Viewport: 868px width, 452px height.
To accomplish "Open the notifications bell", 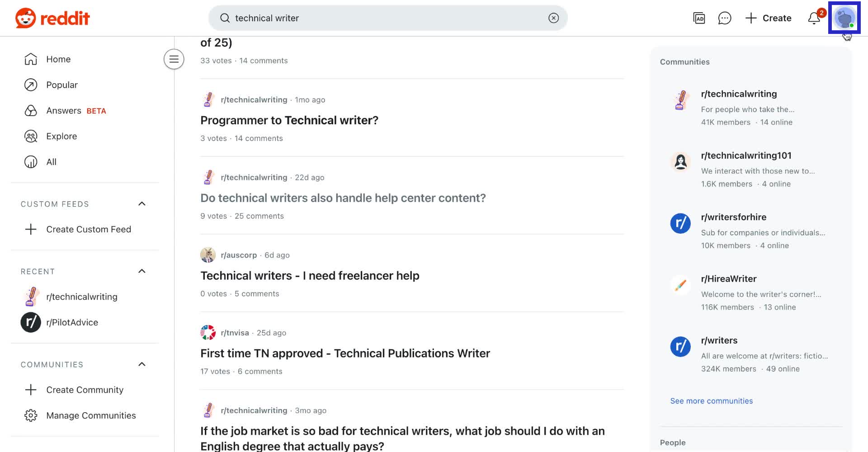I will (813, 19).
